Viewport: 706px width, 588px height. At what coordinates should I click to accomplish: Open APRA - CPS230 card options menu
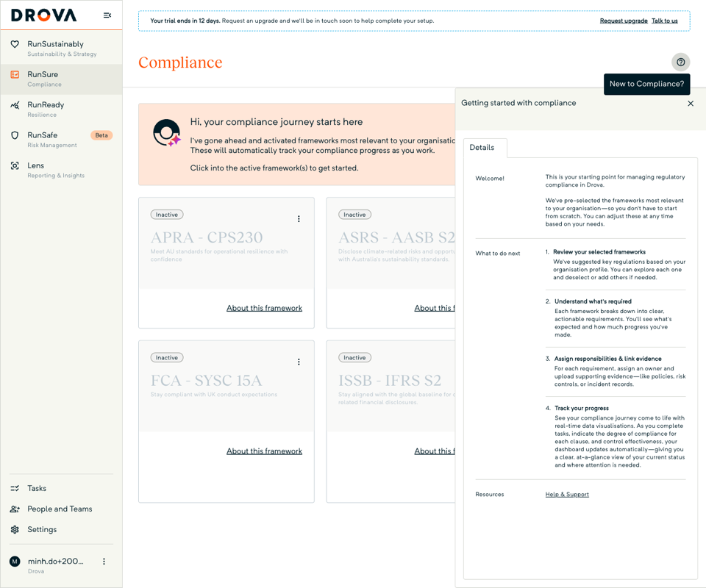pyautogui.click(x=299, y=218)
